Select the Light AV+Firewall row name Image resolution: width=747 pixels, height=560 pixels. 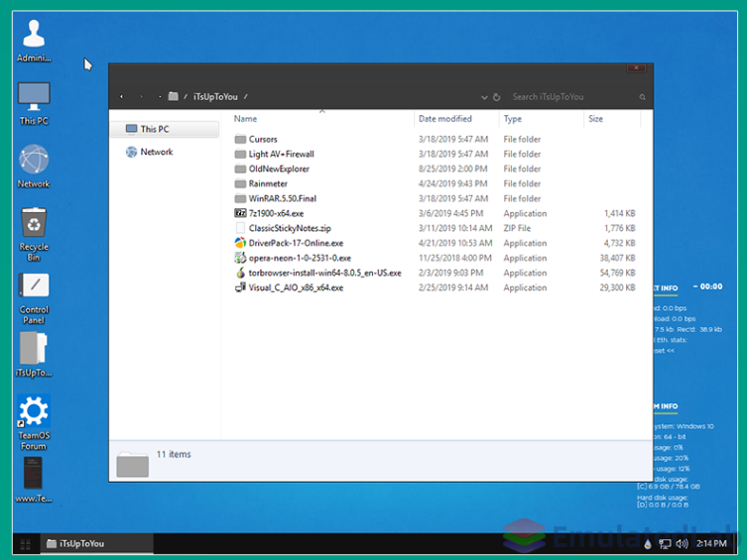(x=281, y=155)
